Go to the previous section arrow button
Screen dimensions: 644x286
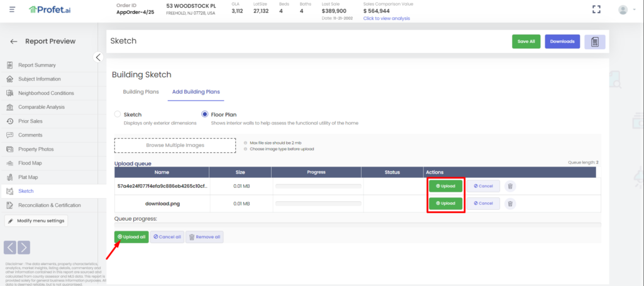(x=10, y=247)
